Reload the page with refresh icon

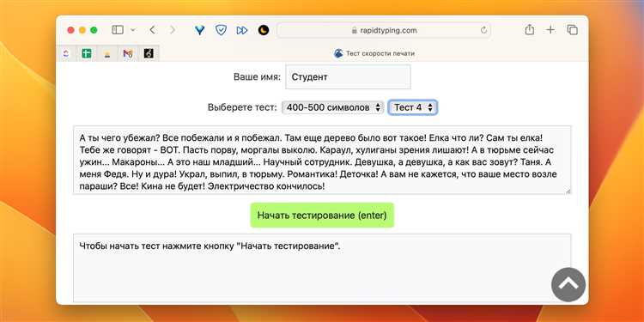point(483,30)
